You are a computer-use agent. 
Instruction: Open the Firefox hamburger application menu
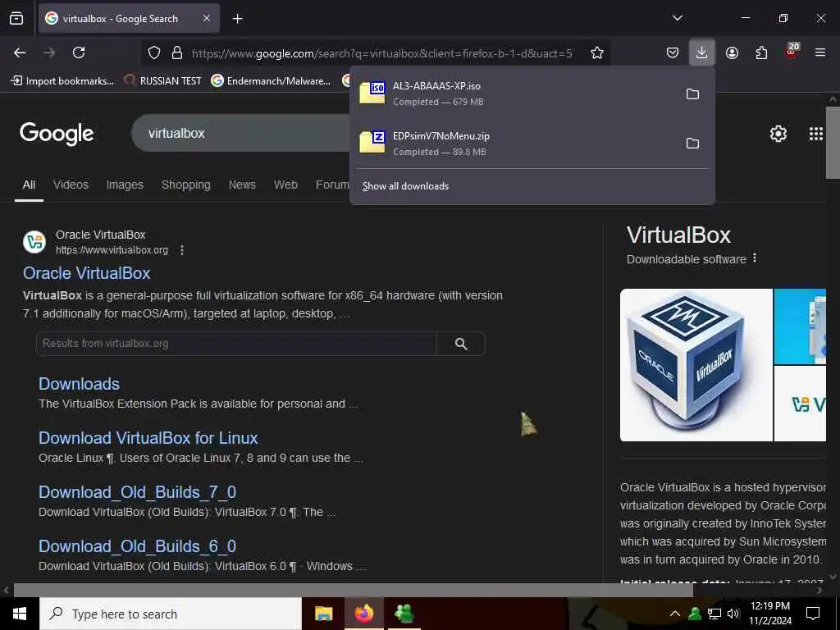point(820,52)
